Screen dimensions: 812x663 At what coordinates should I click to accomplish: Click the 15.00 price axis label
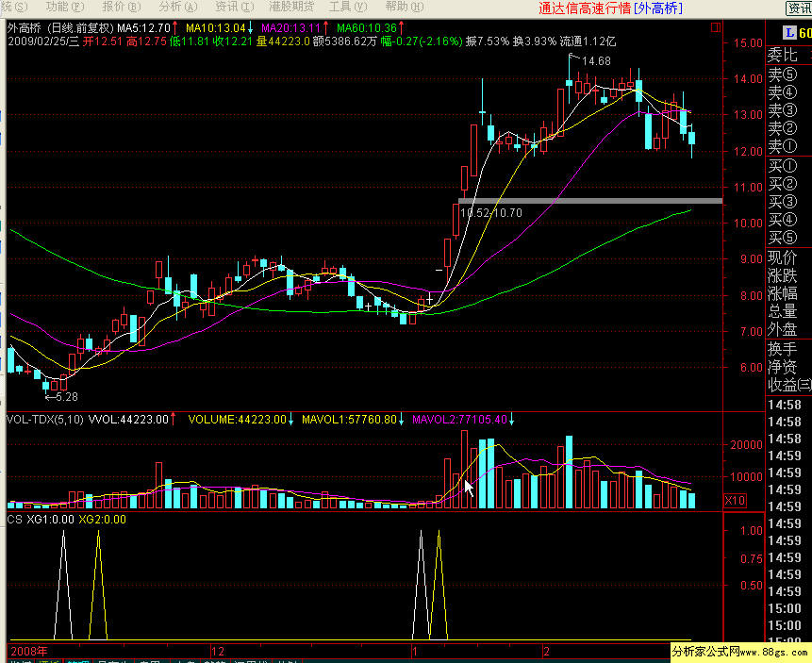coord(748,43)
